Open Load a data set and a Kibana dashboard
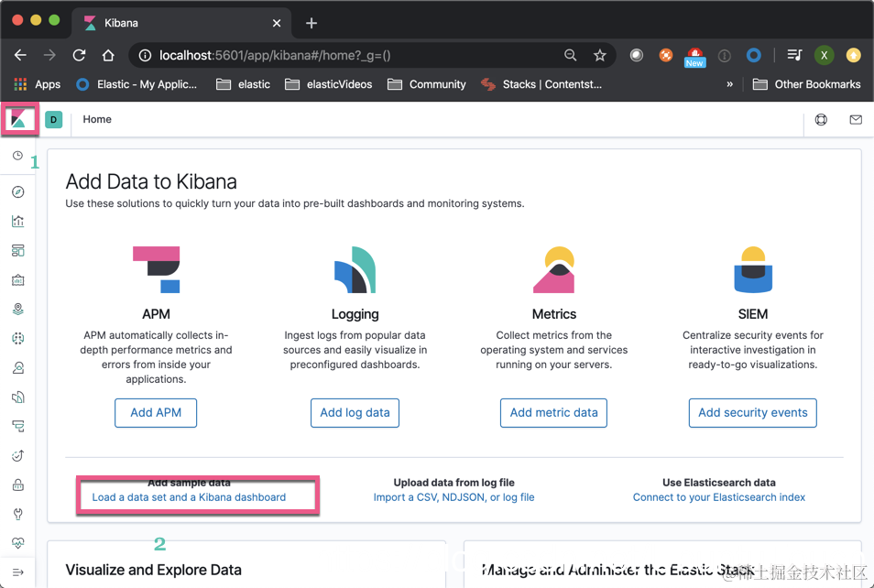874x588 pixels. [x=189, y=497]
